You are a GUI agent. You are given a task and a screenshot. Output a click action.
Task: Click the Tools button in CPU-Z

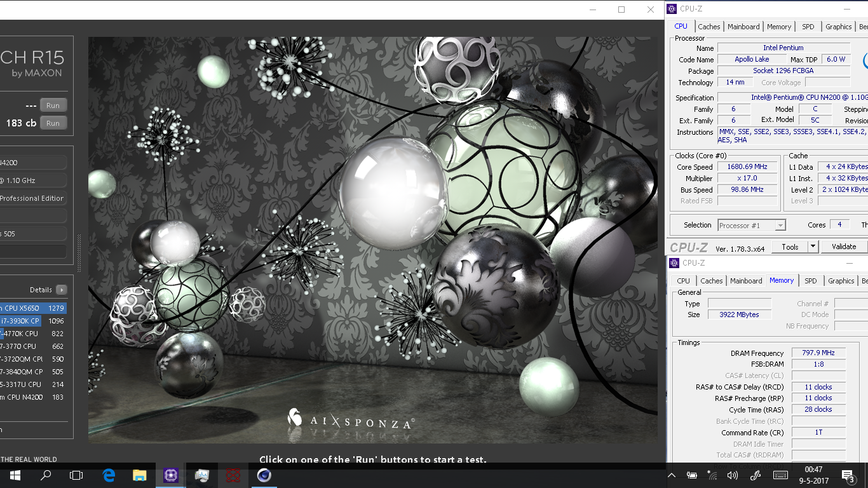(790, 247)
